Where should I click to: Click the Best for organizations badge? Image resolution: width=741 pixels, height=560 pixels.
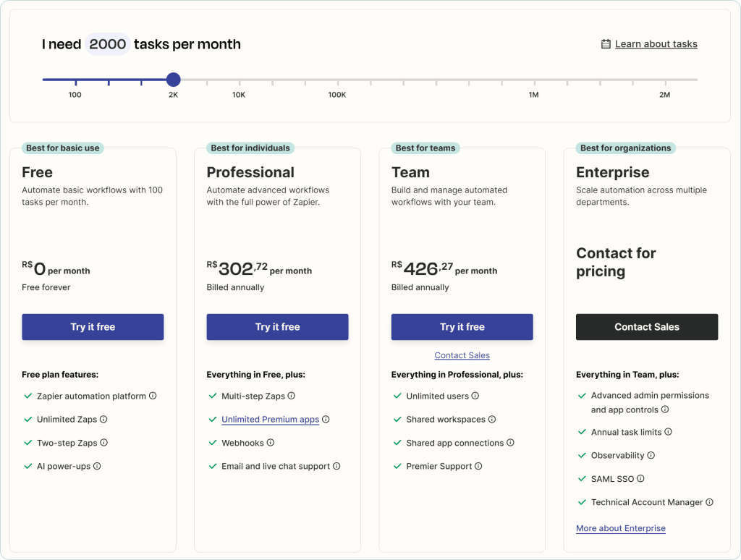tap(626, 148)
